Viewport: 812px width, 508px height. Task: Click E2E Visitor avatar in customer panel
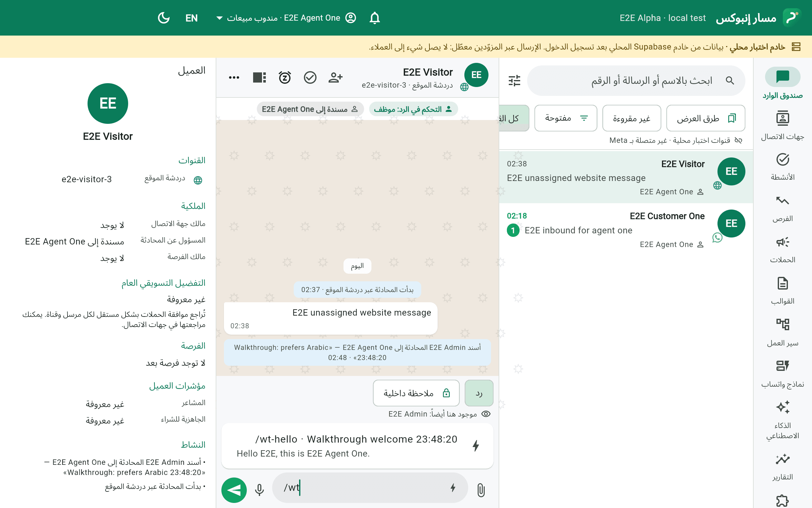pyautogui.click(x=108, y=104)
